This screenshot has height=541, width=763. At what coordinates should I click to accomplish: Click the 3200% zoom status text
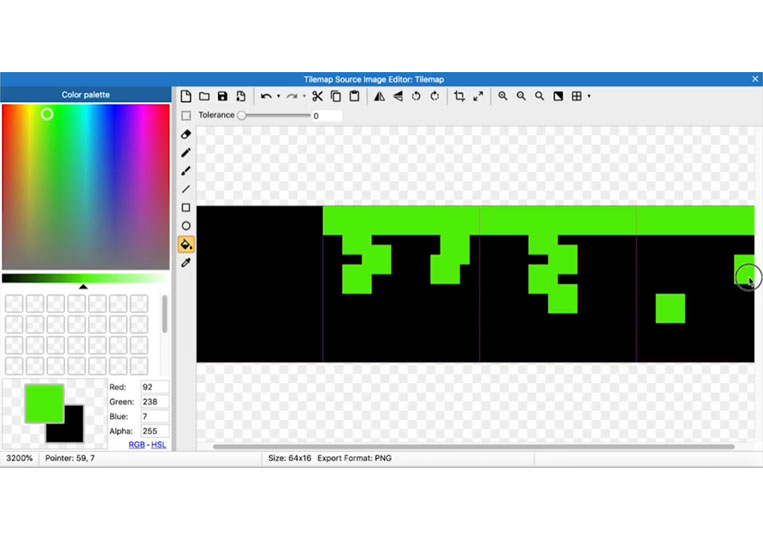coord(19,458)
